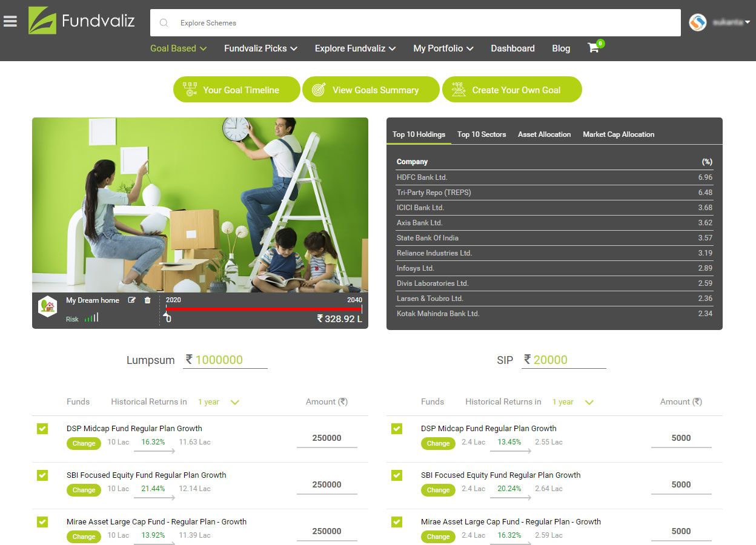
Task: Toggle SBI Focused Equity checkbox under SIP
Action: (397, 475)
